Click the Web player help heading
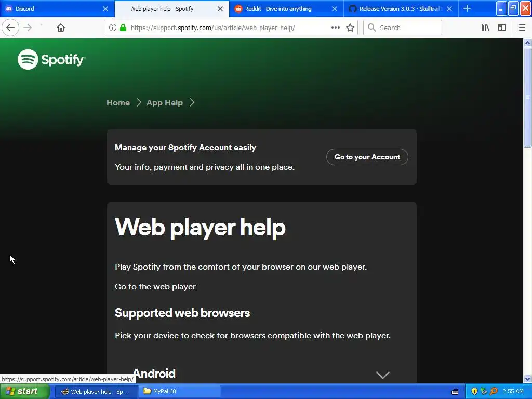 tap(200, 228)
